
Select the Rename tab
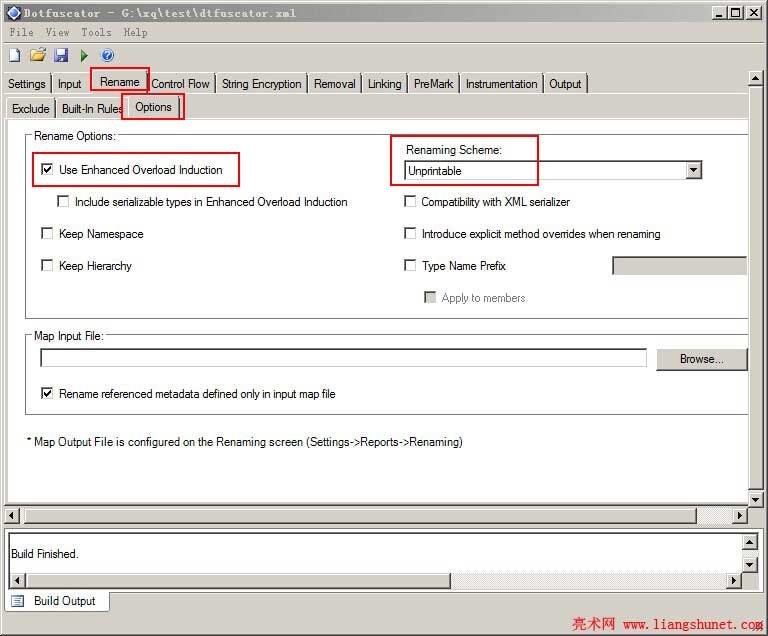(x=120, y=82)
